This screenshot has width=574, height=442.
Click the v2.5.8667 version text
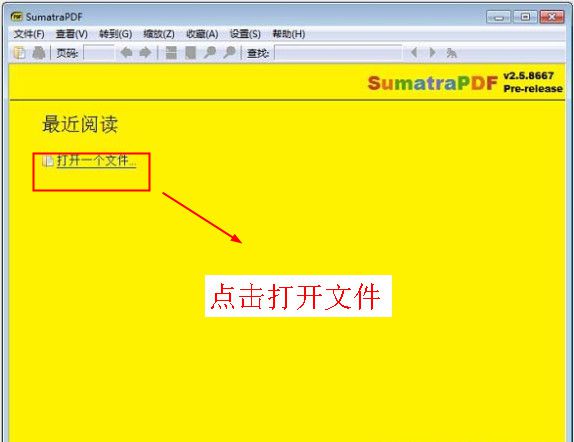click(529, 76)
